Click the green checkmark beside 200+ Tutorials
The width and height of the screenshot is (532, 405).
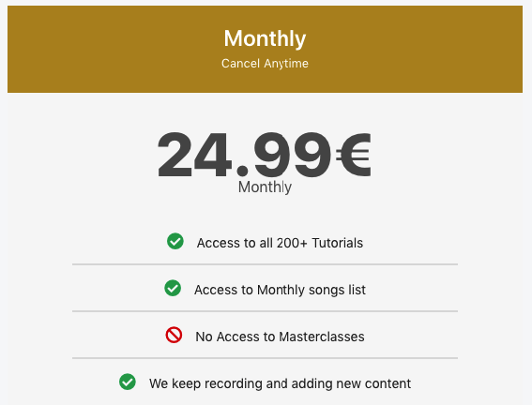(175, 241)
